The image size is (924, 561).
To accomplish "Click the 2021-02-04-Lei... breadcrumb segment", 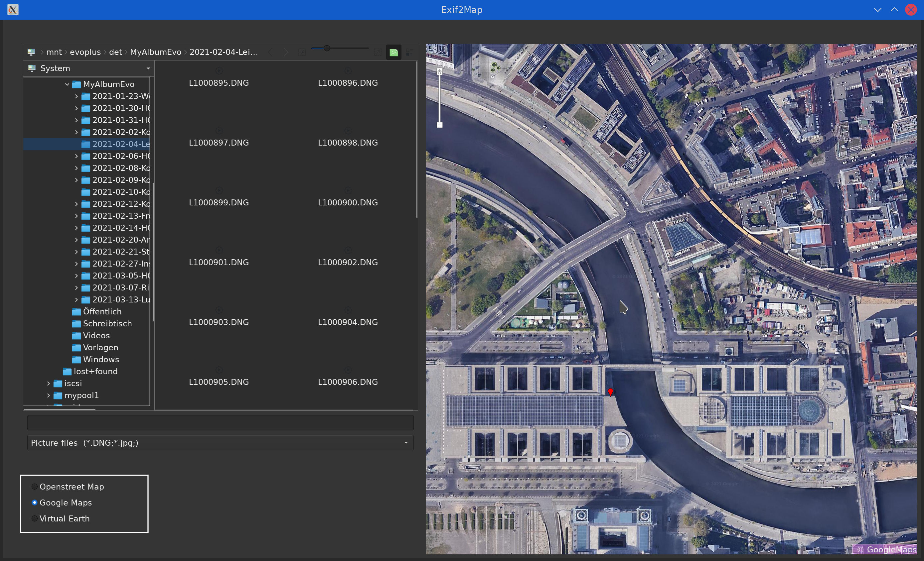I will [224, 52].
